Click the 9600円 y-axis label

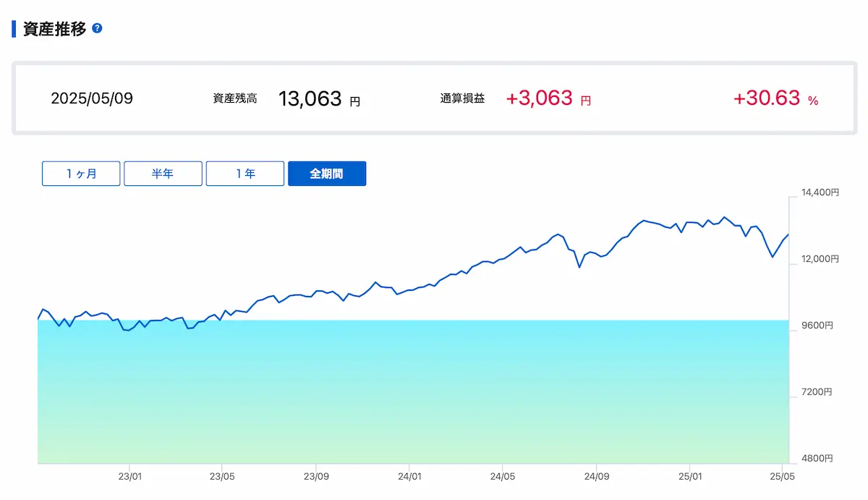pos(817,326)
